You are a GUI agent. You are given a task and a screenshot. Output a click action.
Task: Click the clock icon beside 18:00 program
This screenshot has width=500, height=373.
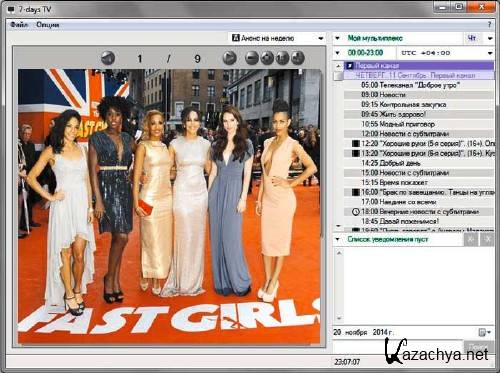click(356, 212)
